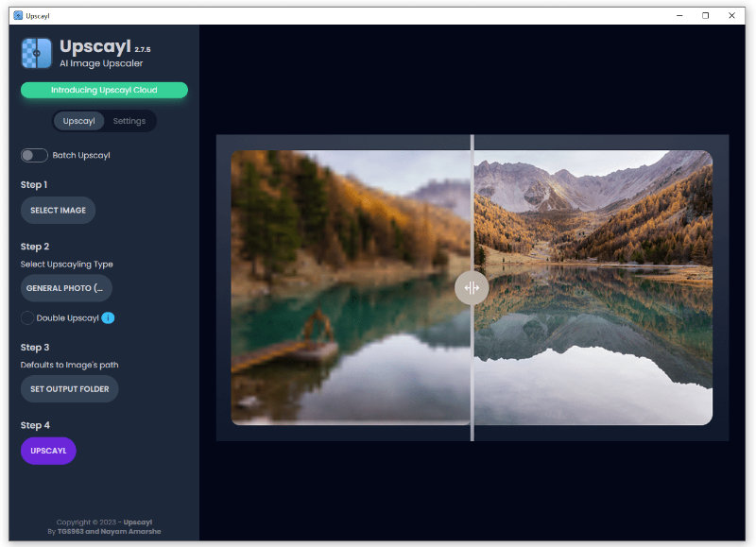The image size is (756, 547).
Task: Click the info icon beside Double Upscayl
Action: click(x=108, y=317)
